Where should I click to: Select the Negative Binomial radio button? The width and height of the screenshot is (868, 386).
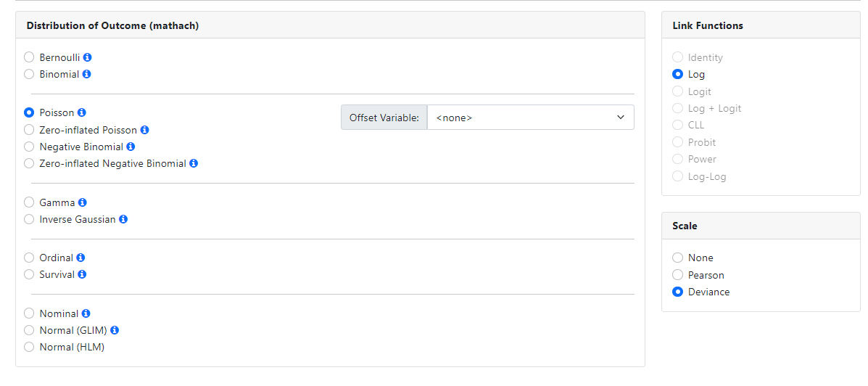(29, 147)
